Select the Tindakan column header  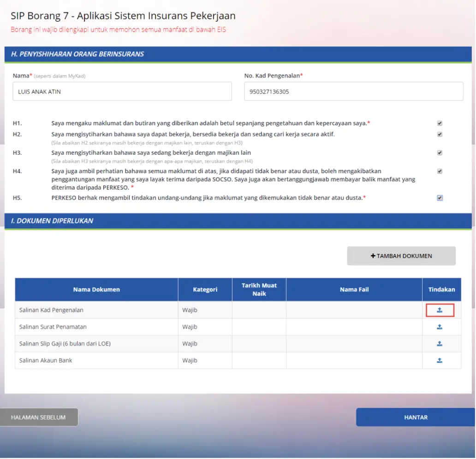[x=442, y=289]
